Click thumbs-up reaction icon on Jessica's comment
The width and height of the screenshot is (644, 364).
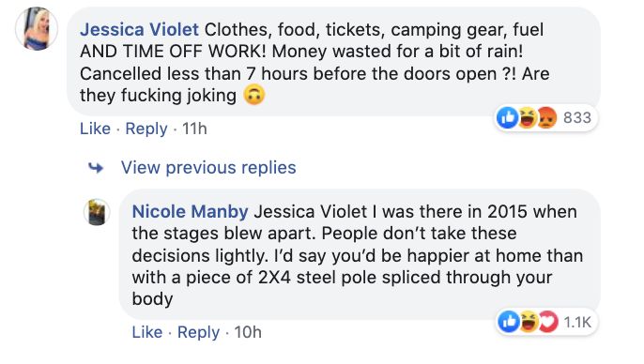508,118
